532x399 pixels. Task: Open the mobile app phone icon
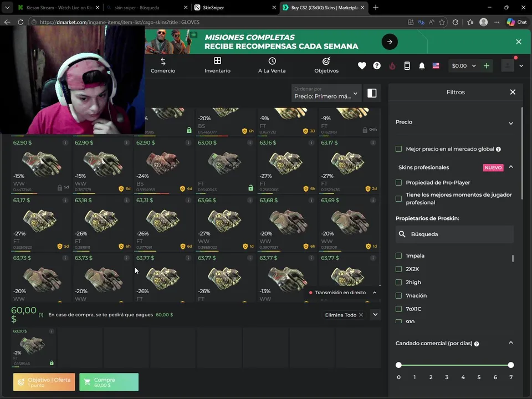pos(407,66)
